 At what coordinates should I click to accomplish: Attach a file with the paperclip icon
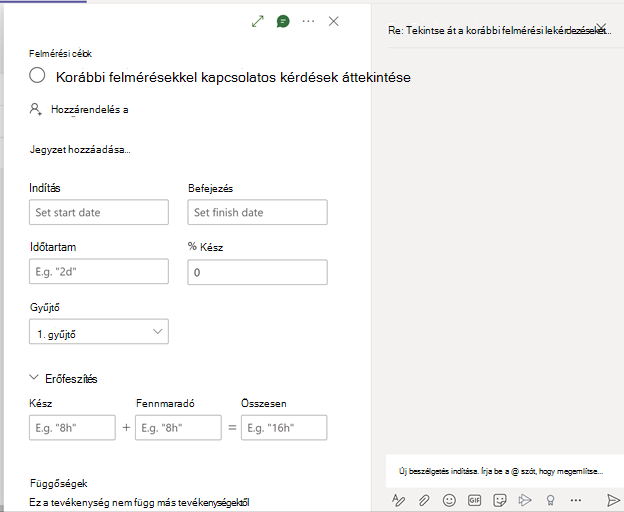tap(424, 500)
